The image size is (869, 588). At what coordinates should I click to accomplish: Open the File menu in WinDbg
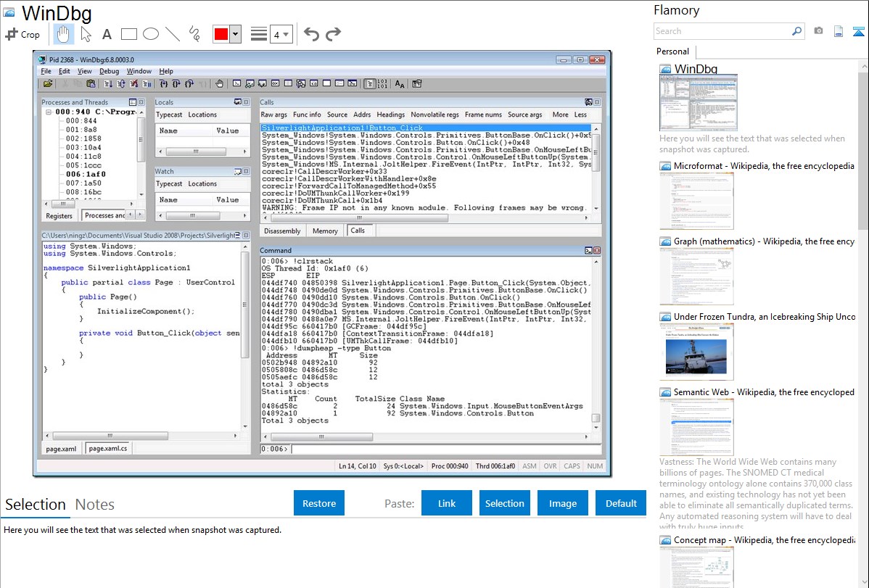[x=46, y=71]
